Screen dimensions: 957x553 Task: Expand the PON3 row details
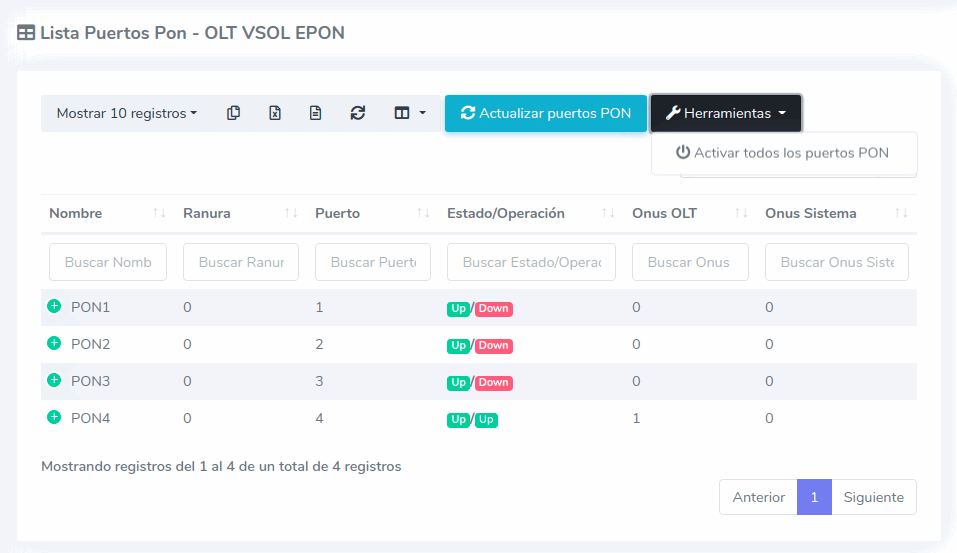[54, 381]
